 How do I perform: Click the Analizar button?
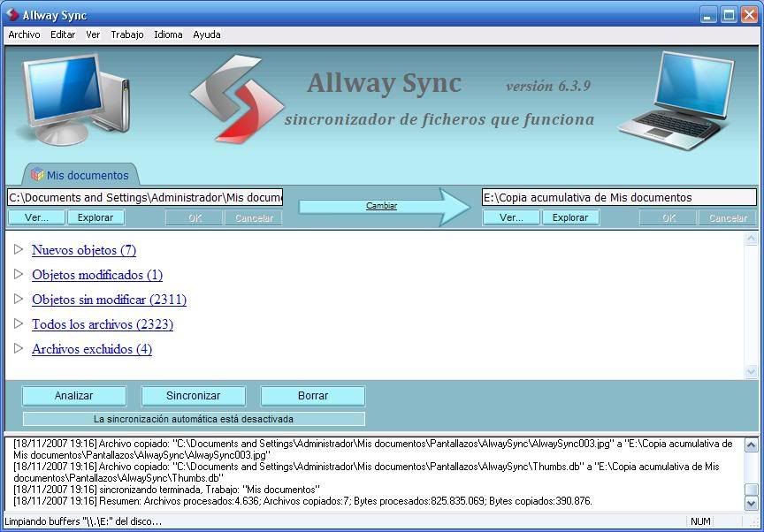(73, 396)
